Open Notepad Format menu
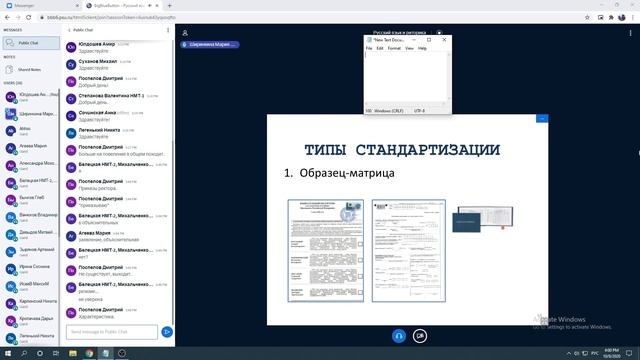The width and height of the screenshot is (640, 360). coord(394,48)
